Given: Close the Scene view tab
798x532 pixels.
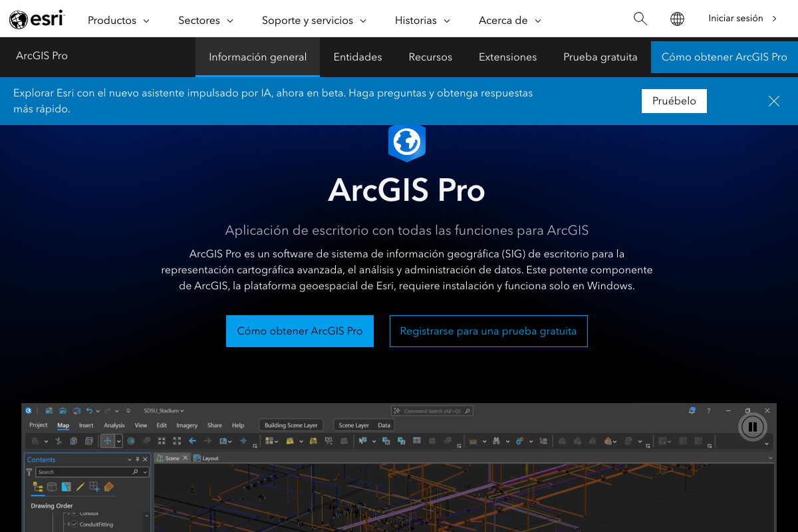Looking at the screenshot, I should (x=186, y=458).
